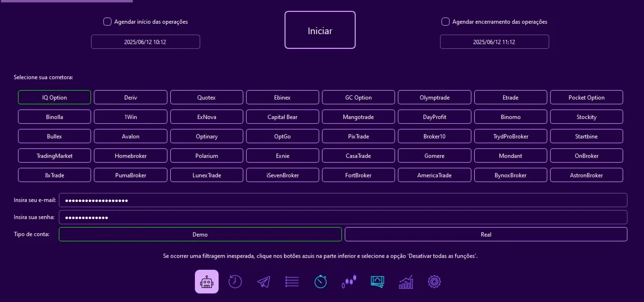Open the stopwatch timer icon tab
This screenshot has height=302, width=644.
coord(321,282)
